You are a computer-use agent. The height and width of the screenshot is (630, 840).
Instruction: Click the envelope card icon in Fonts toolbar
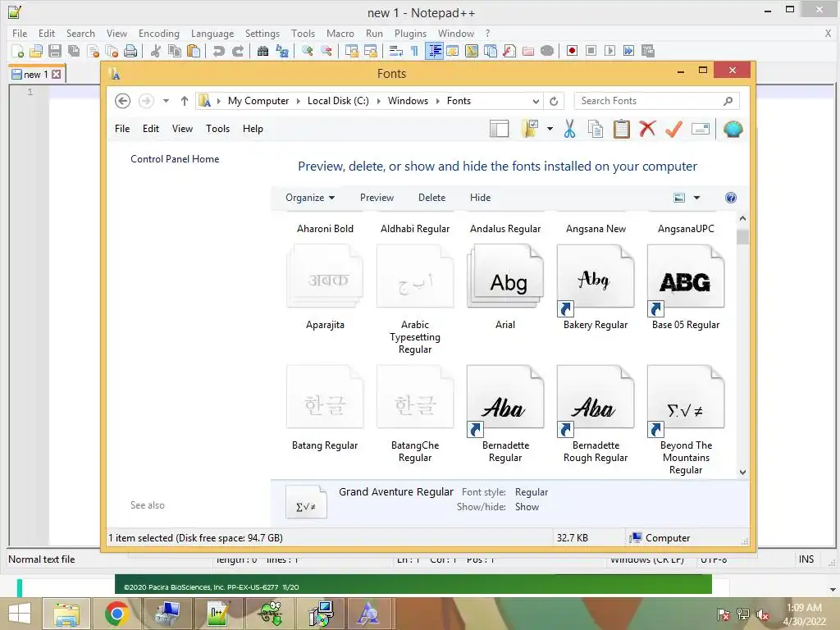pos(701,129)
